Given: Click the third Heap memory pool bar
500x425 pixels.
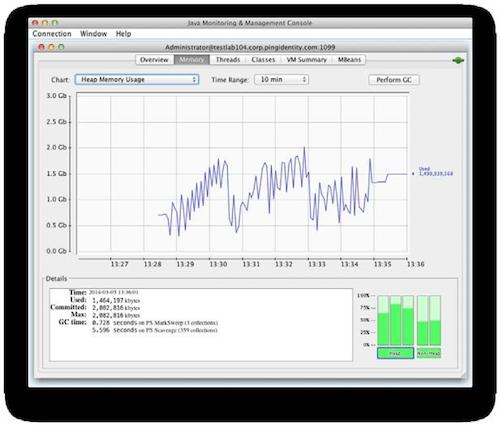Looking at the screenshot, I should coord(408,320).
